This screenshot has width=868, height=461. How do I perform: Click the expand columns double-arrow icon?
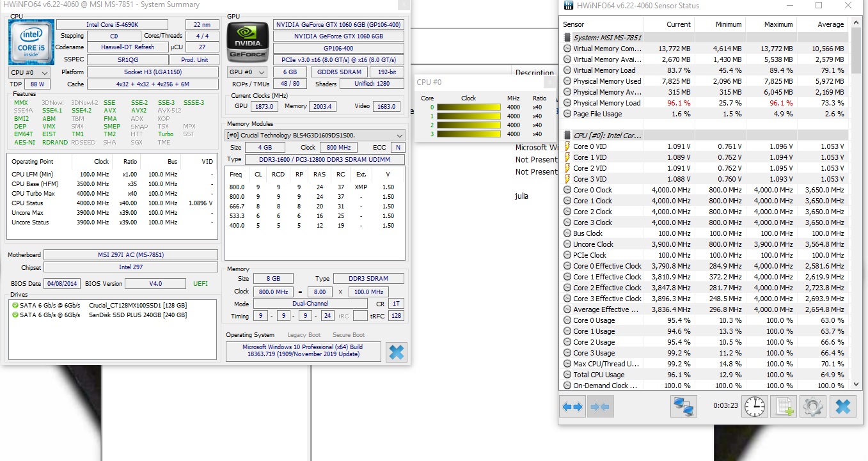[x=573, y=406]
